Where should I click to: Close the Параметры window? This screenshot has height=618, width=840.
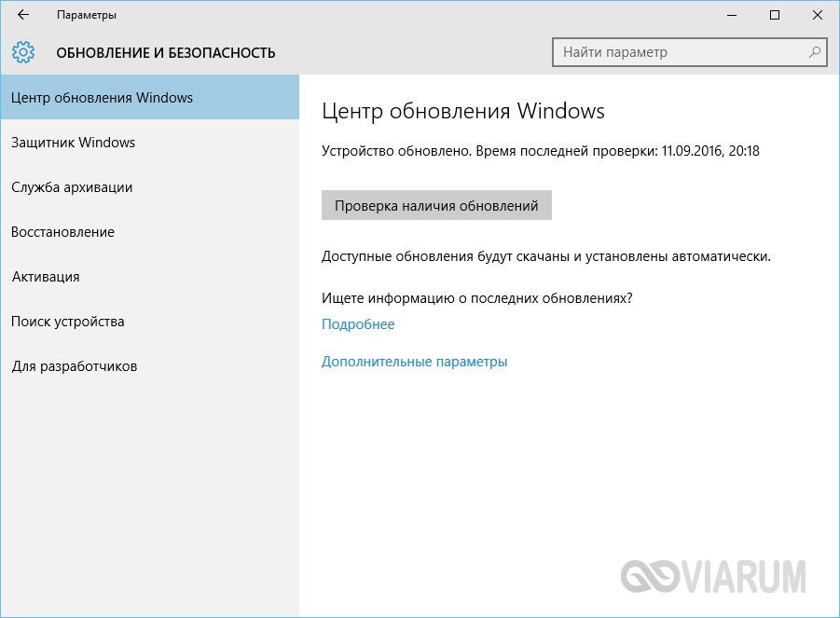(x=818, y=15)
